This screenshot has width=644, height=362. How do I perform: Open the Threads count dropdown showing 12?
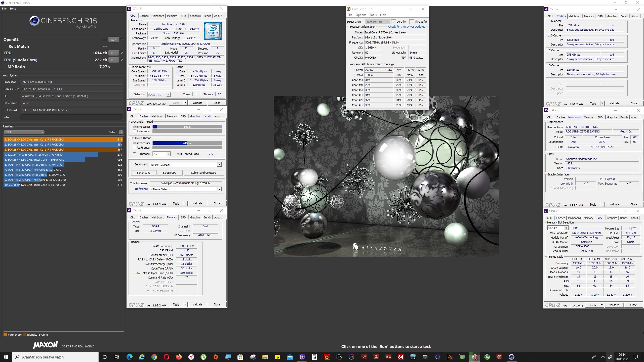click(x=162, y=154)
